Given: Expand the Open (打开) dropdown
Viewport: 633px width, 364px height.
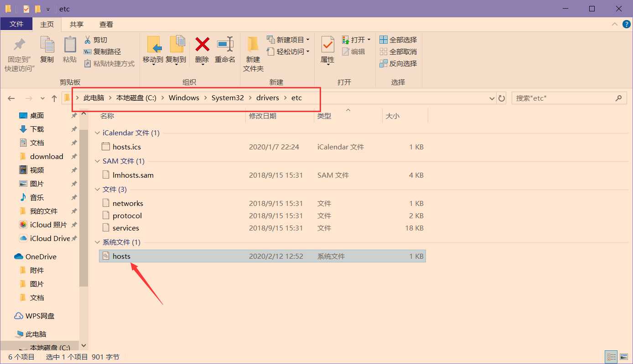Looking at the screenshot, I should coord(369,40).
